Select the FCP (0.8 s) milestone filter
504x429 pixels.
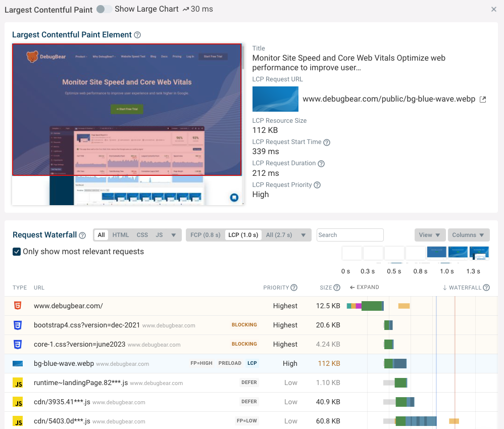205,235
